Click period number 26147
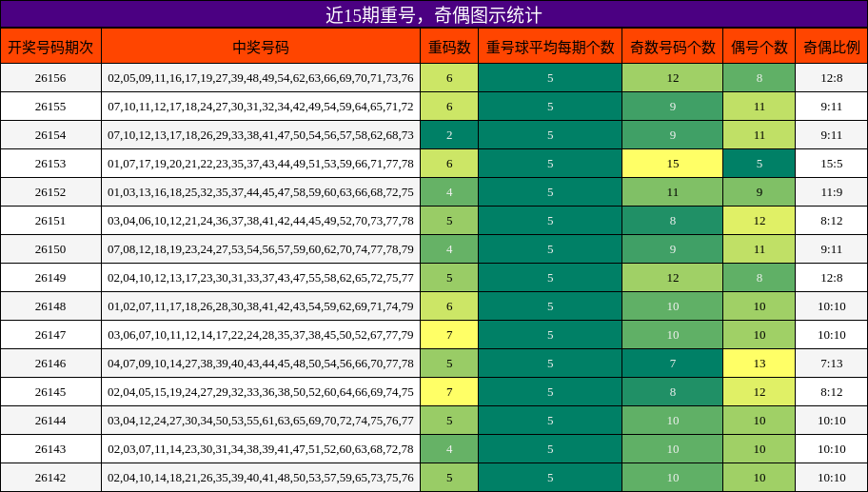 click(x=50, y=335)
